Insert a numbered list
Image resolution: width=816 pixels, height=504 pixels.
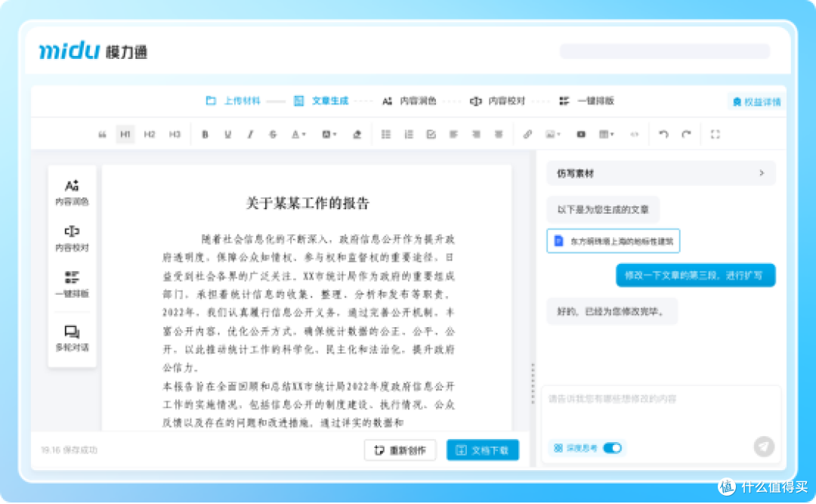[x=409, y=135]
